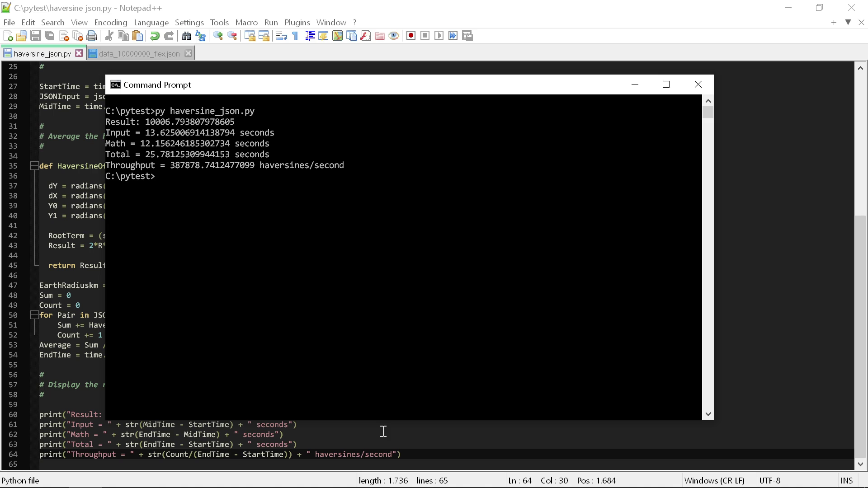Click the New file toolbar icon
Screen dimensions: 868x488
[x=8, y=36]
